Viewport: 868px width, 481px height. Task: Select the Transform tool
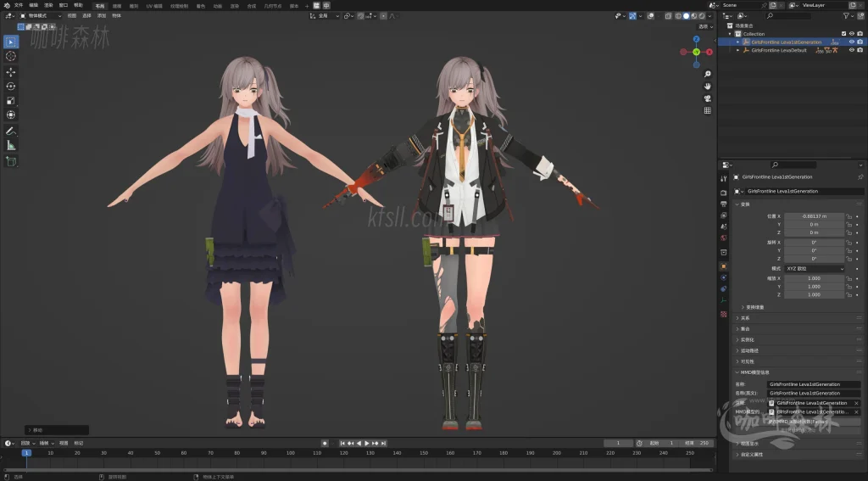(x=10, y=115)
